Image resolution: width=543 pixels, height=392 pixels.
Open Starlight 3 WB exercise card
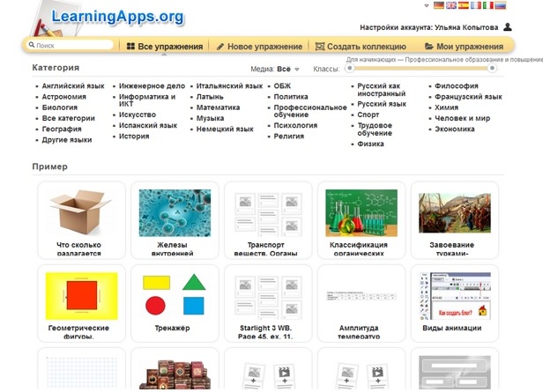(x=268, y=303)
